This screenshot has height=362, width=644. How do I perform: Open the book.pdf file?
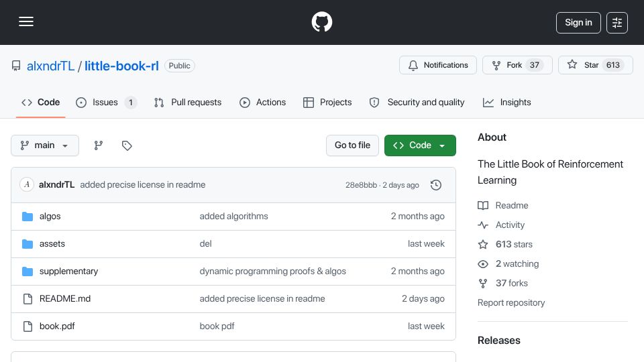57,326
